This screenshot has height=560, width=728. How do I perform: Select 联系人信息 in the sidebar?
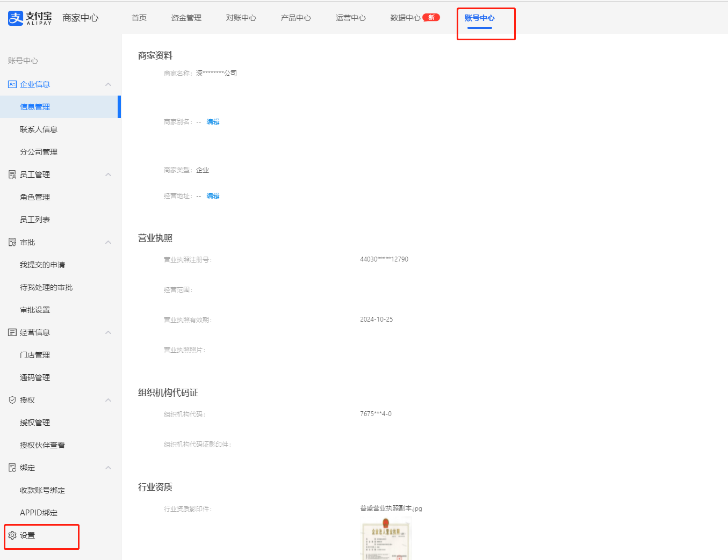pos(38,129)
